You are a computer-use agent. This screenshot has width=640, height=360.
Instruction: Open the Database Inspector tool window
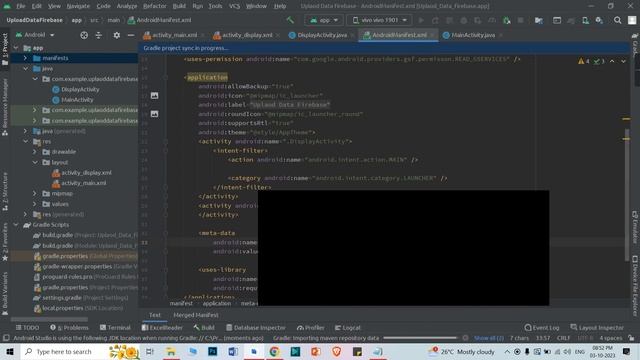click(256, 328)
